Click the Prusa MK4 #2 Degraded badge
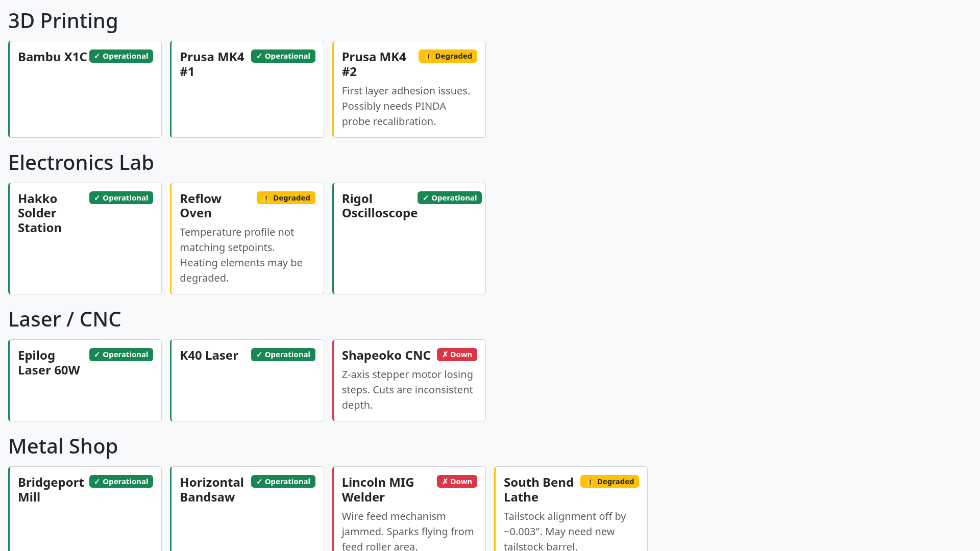 pos(448,56)
